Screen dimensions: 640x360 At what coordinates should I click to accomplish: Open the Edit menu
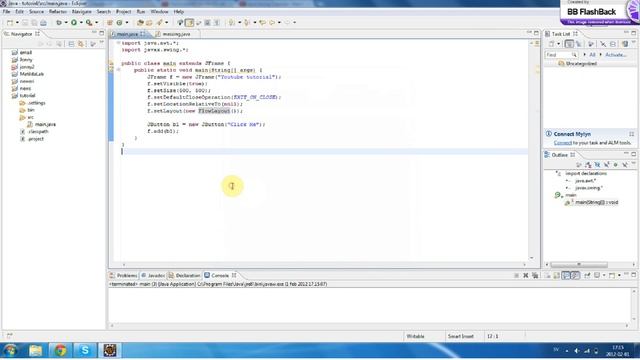tap(19, 12)
